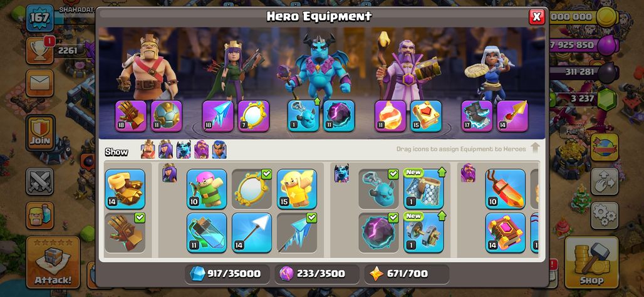Open the Shop button
644x297 pixels.
591,262
